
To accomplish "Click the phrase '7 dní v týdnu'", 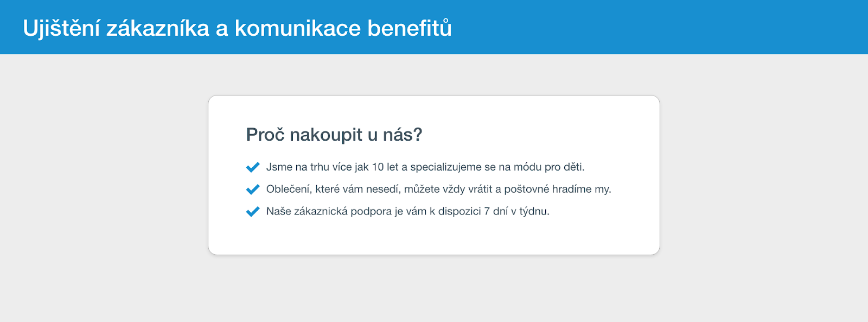I will pos(516,212).
